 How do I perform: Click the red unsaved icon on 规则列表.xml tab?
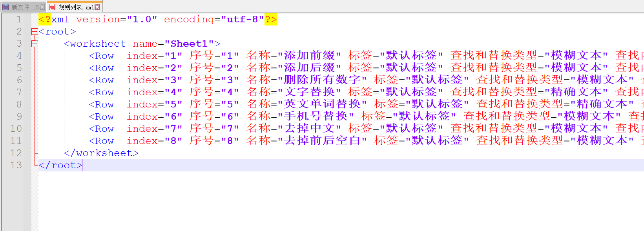[x=52, y=7]
